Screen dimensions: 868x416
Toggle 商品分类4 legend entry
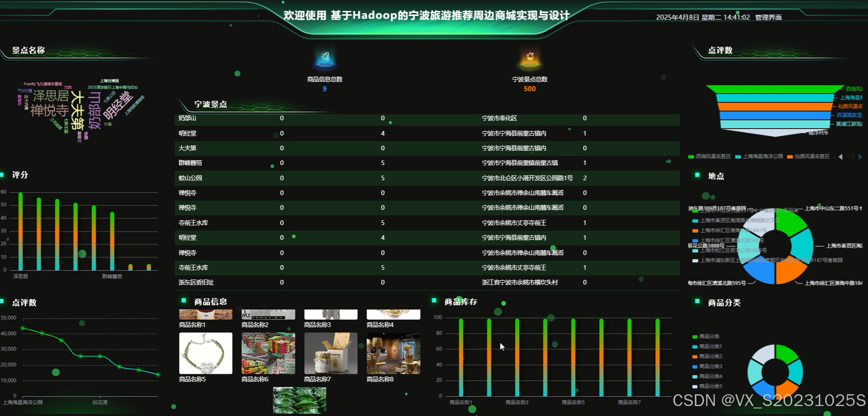[707, 376]
